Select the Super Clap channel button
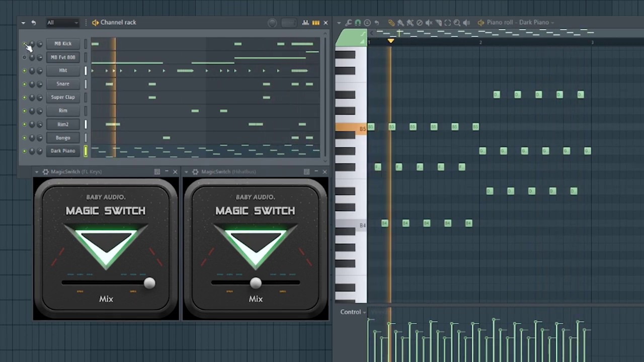The height and width of the screenshot is (362, 644). 63,98
